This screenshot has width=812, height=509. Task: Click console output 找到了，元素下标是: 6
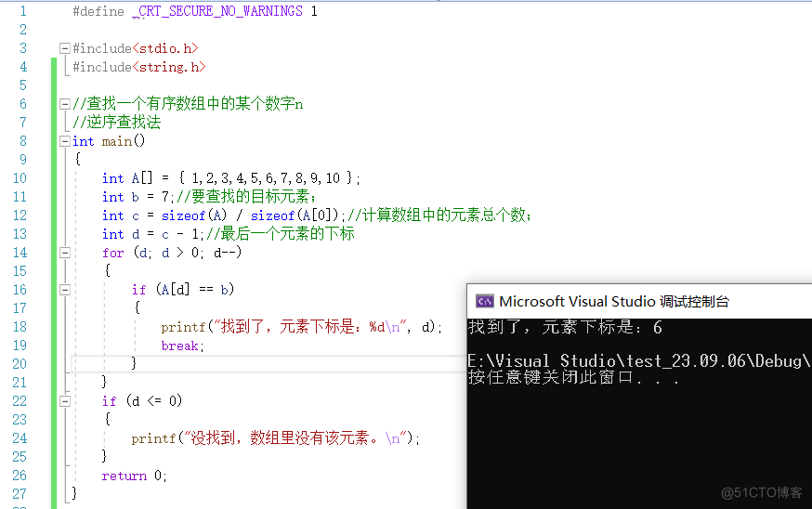[x=565, y=327]
